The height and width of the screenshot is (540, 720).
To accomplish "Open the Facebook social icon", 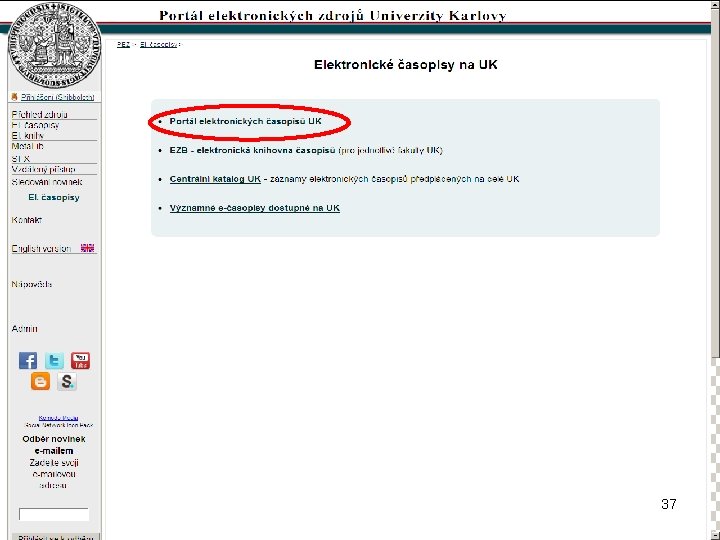I will click(28, 361).
